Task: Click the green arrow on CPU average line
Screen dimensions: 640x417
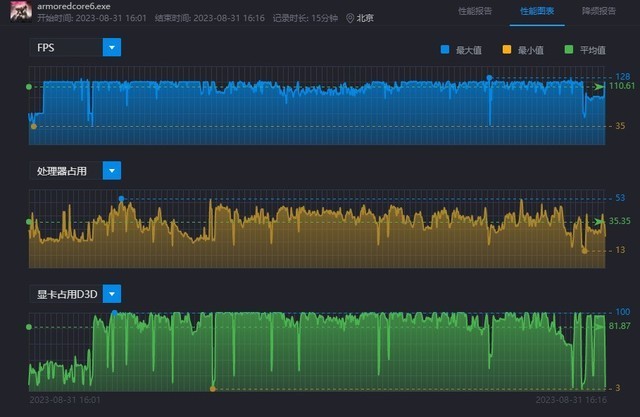Action: (599, 222)
